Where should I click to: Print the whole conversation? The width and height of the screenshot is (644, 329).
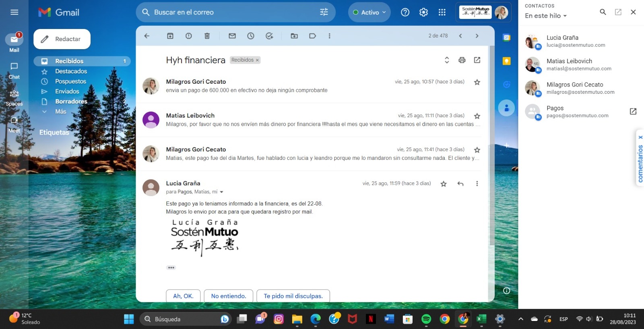tap(462, 60)
